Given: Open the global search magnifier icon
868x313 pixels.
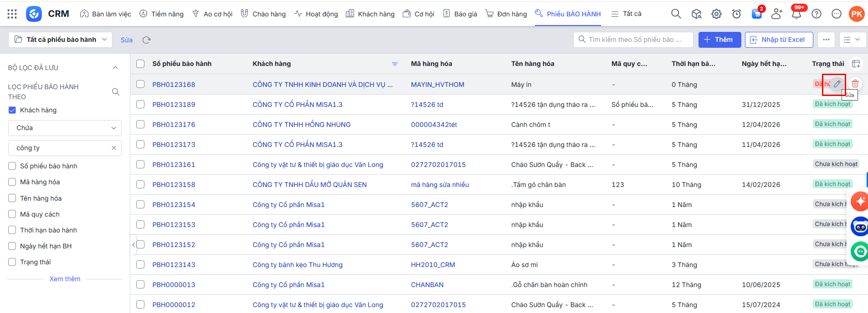Looking at the screenshot, I should click(x=676, y=14).
